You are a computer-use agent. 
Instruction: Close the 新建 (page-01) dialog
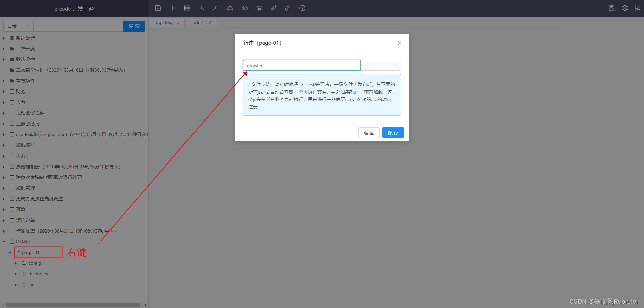pos(400,43)
